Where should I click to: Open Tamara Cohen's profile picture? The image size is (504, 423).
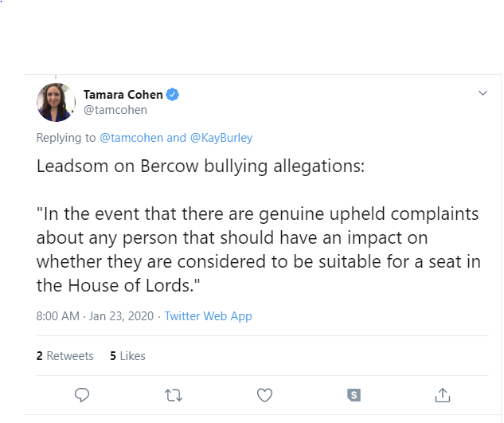(x=56, y=102)
